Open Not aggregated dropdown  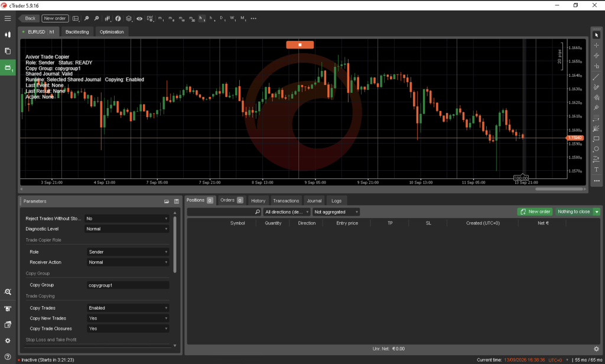(x=336, y=212)
